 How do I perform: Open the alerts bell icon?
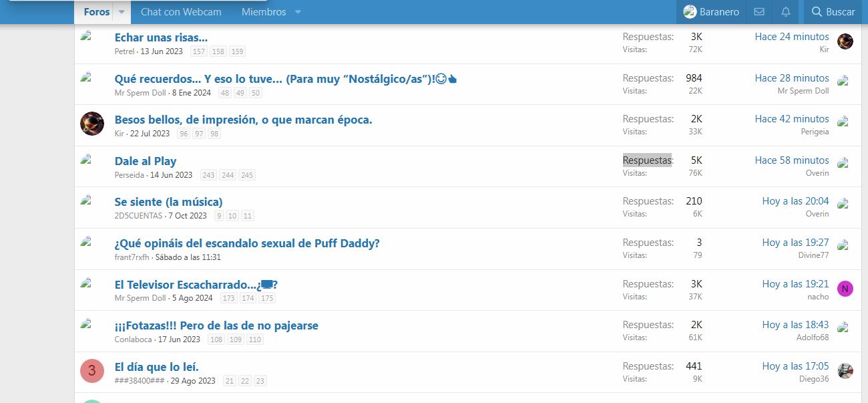click(786, 12)
